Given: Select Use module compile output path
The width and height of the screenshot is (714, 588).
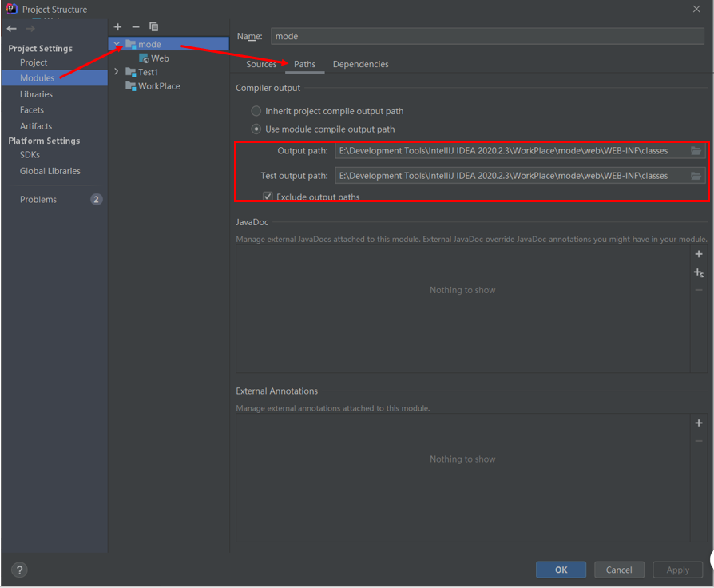Looking at the screenshot, I should click(256, 129).
